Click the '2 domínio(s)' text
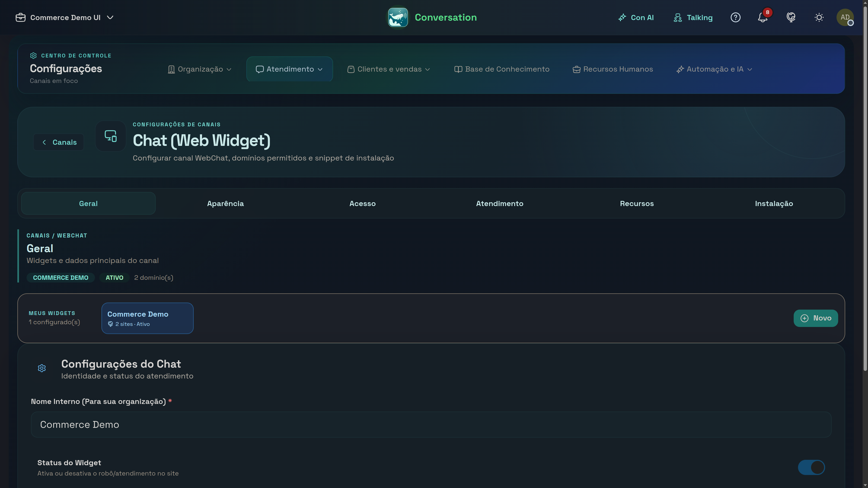The width and height of the screenshot is (868, 488). tap(154, 278)
